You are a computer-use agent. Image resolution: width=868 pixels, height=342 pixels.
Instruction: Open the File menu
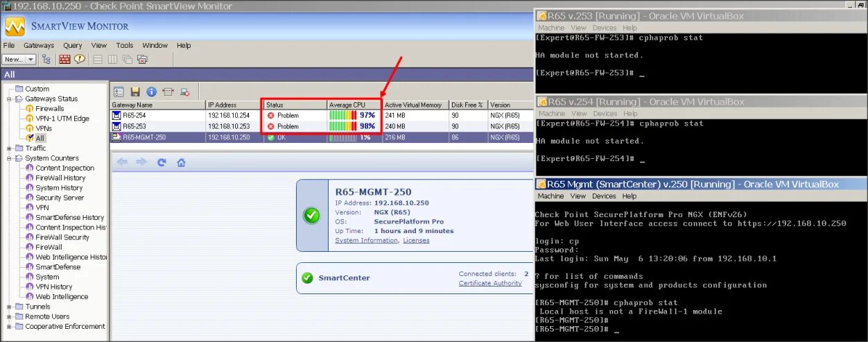(9, 46)
